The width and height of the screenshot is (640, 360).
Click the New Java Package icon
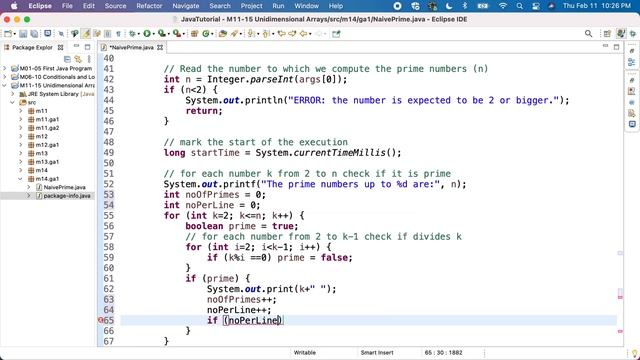[x=194, y=34]
